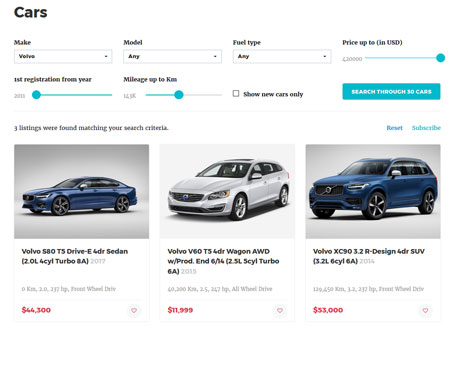Click the Price up to slider handle
Screen dimensions: 450x365
tap(441, 58)
